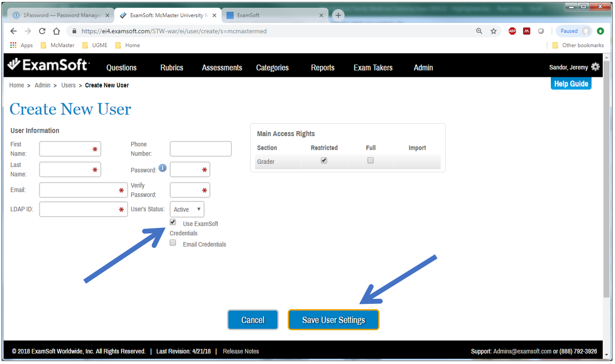Open the Assessments menu
Screen dimensions: 615x364
point(222,68)
